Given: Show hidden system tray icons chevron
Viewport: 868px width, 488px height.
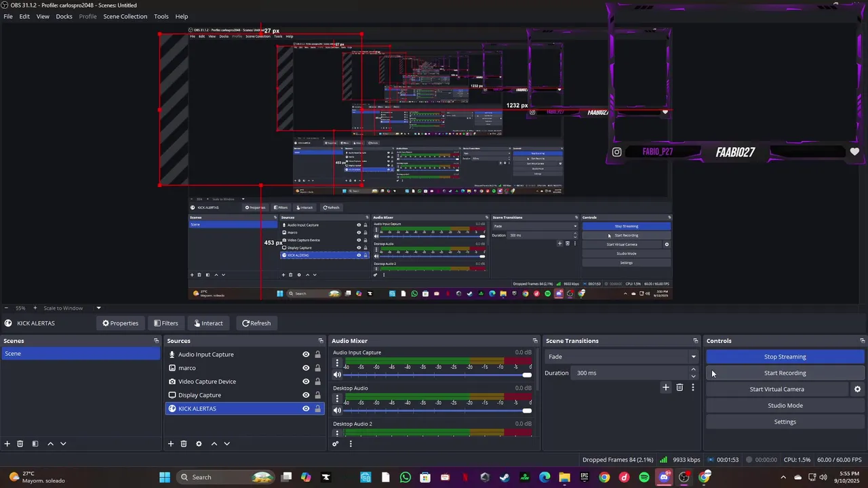Looking at the screenshot, I should [784, 477].
